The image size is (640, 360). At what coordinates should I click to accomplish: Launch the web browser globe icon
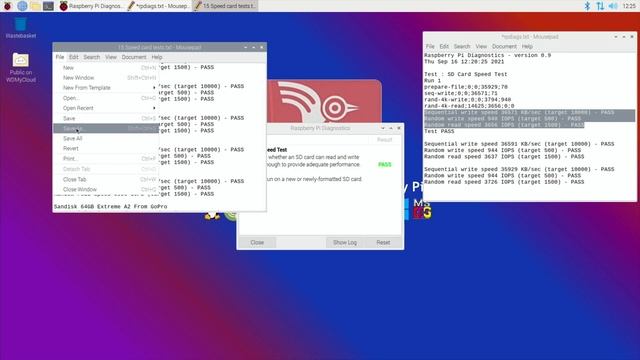coord(22,6)
